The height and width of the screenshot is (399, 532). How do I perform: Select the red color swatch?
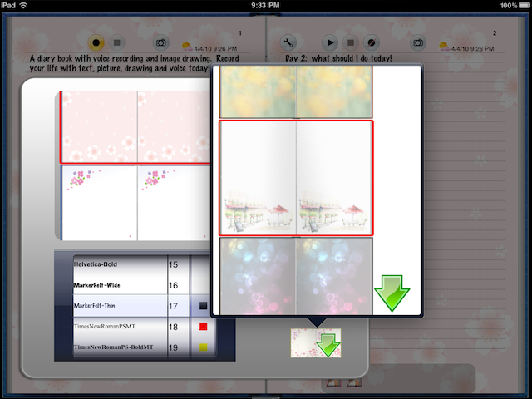pyautogui.click(x=203, y=328)
